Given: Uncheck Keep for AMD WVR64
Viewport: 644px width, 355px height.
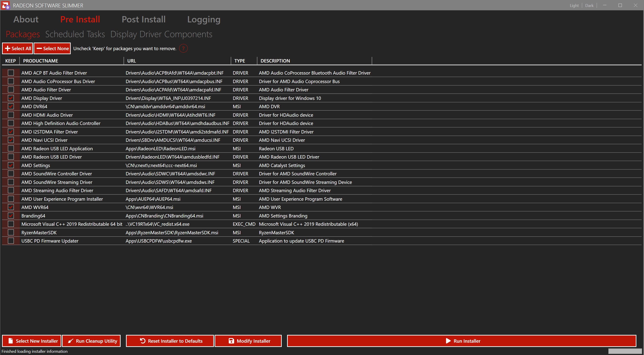Looking at the screenshot, I should point(11,207).
